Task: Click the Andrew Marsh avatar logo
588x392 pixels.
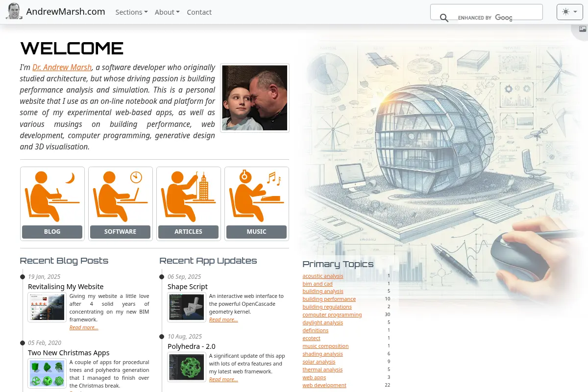Action: click(14, 11)
